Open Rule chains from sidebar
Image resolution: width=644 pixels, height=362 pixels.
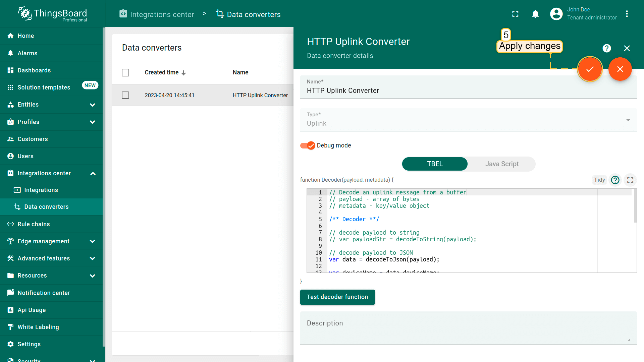tap(34, 224)
